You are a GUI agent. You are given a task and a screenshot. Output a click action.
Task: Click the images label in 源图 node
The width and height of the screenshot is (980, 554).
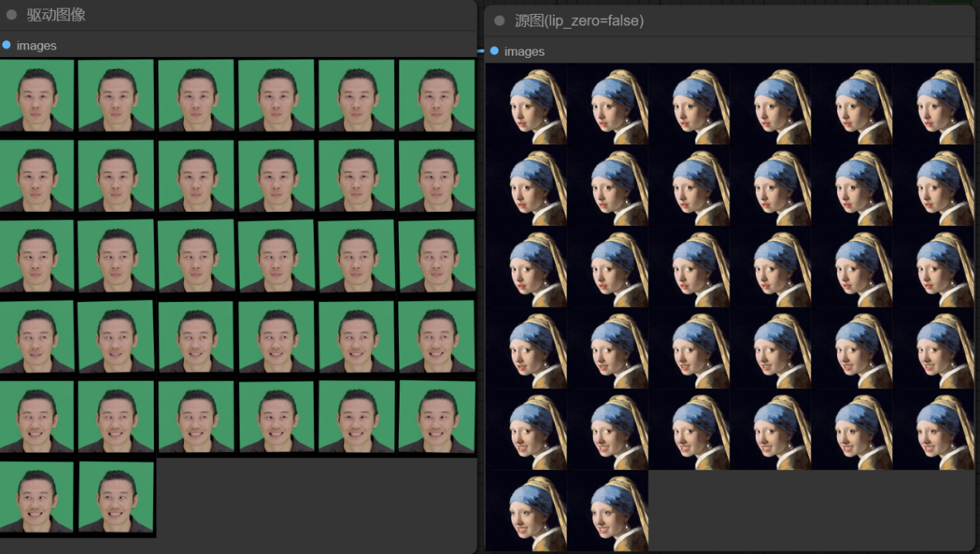(524, 52)
